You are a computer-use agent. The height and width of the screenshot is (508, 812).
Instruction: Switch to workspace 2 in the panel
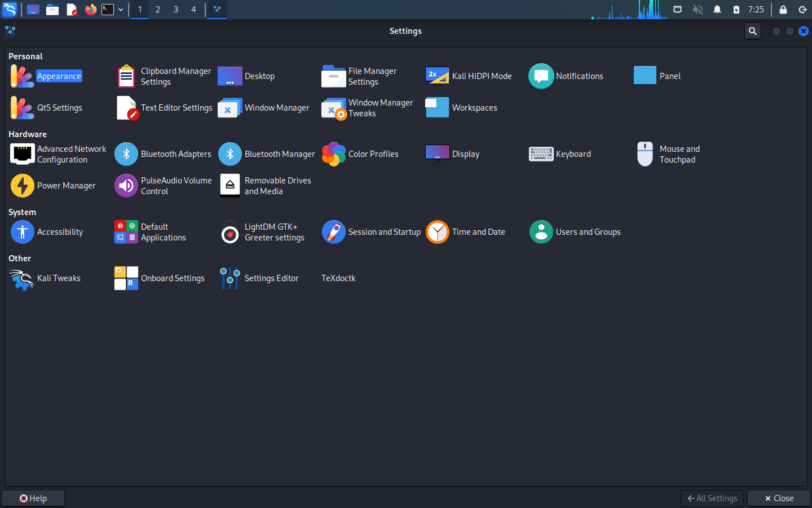[158, 10]
